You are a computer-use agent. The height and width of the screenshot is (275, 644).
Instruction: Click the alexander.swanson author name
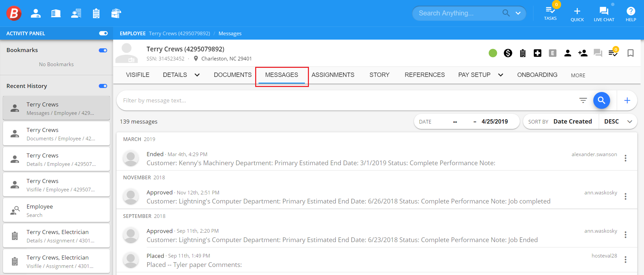tap(594, 154)
